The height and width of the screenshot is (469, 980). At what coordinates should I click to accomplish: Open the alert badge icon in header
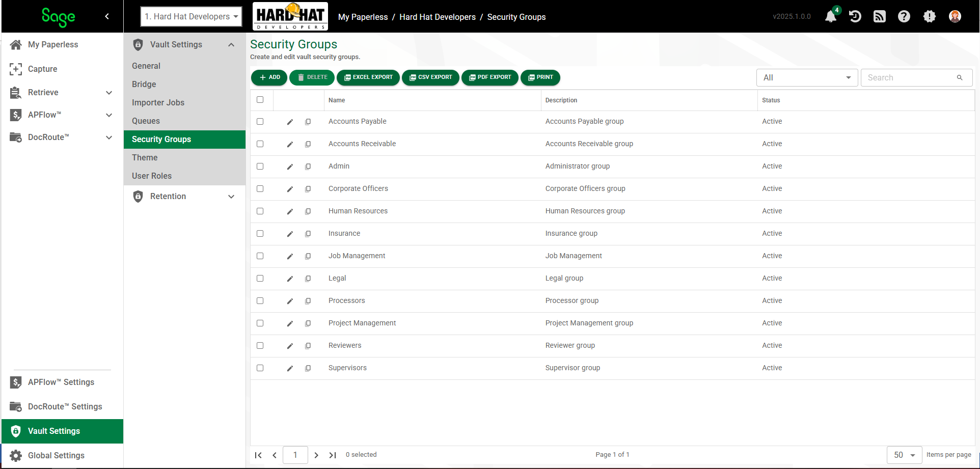[x=930, y=16]
